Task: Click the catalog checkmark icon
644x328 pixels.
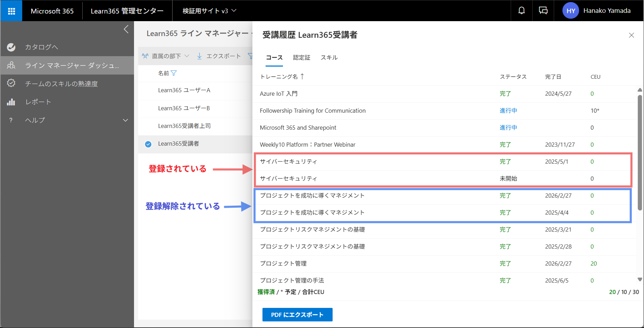Action: coord(11,47)
